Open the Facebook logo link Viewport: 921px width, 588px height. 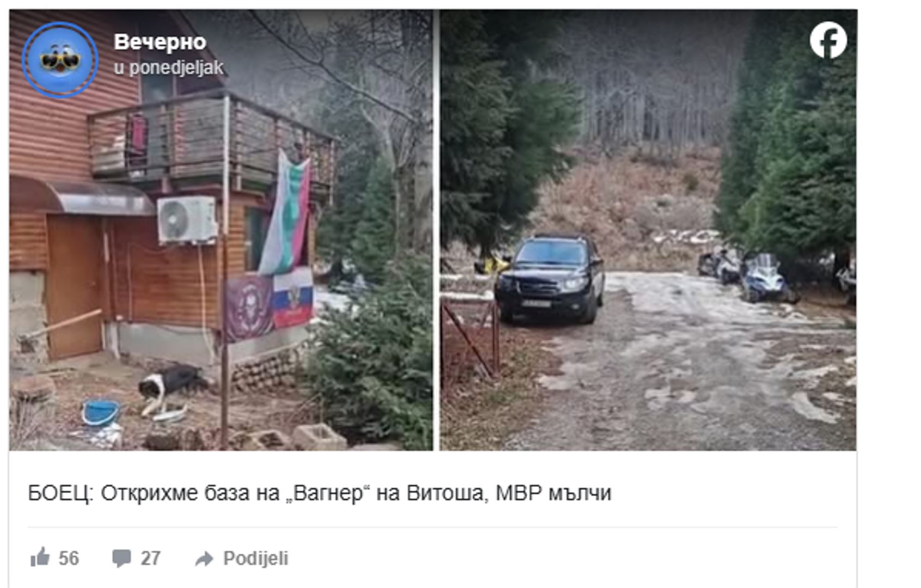click(x=828, y=40)
